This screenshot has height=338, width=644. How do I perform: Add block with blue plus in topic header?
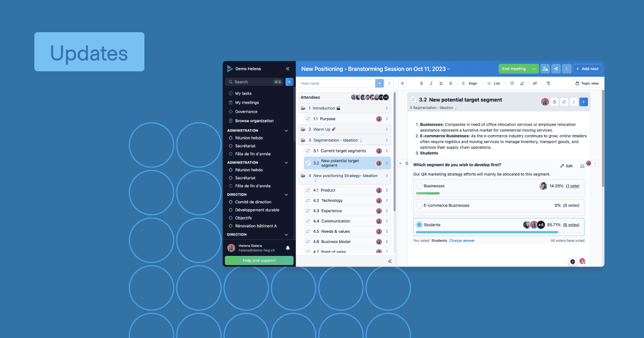583,101
